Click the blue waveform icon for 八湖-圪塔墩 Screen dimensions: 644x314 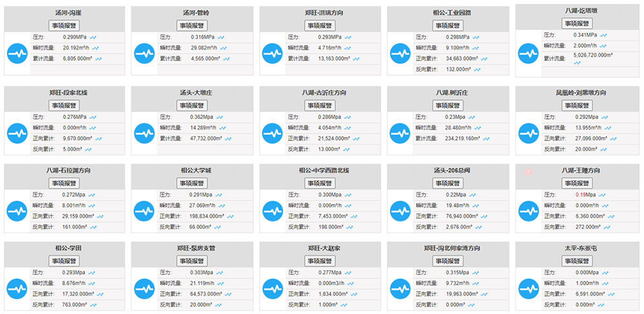(528, 53)
